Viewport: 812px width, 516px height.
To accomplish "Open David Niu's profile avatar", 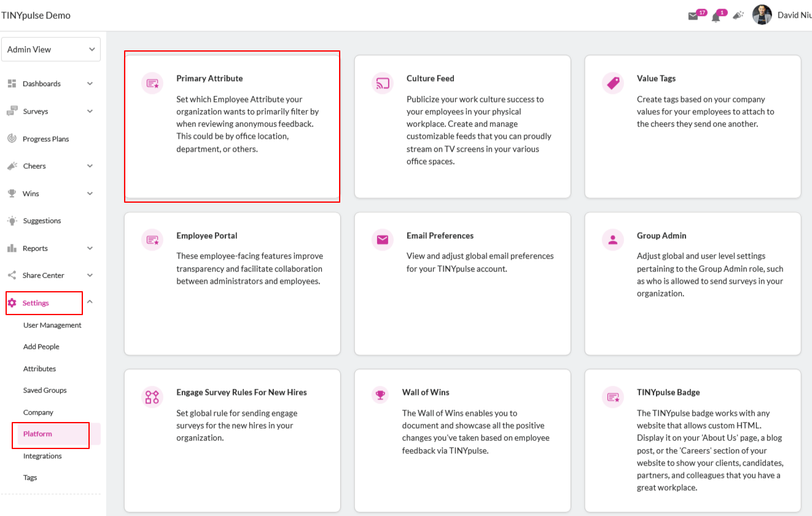I will (762, 15).
